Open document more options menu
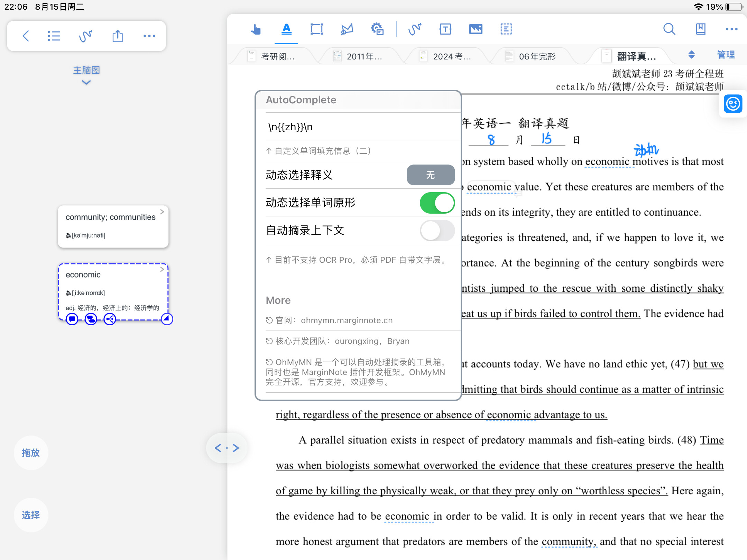Screen dimensions: 747x560 click(x=731, y=29)
